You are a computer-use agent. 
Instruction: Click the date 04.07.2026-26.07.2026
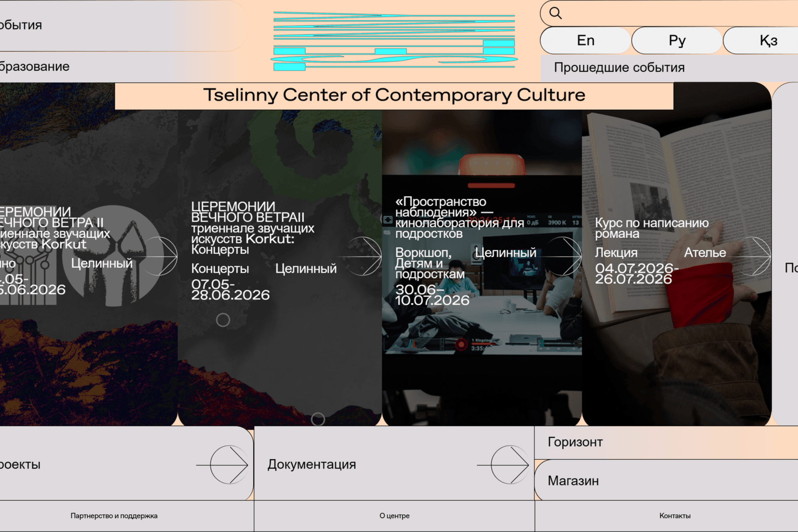[637, 273]
